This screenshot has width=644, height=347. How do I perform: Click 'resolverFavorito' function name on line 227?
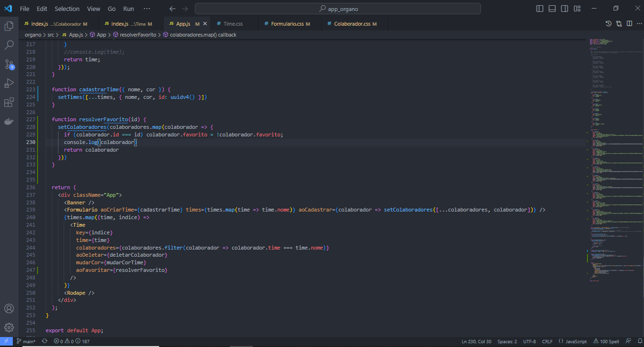[x=104, y=119]
